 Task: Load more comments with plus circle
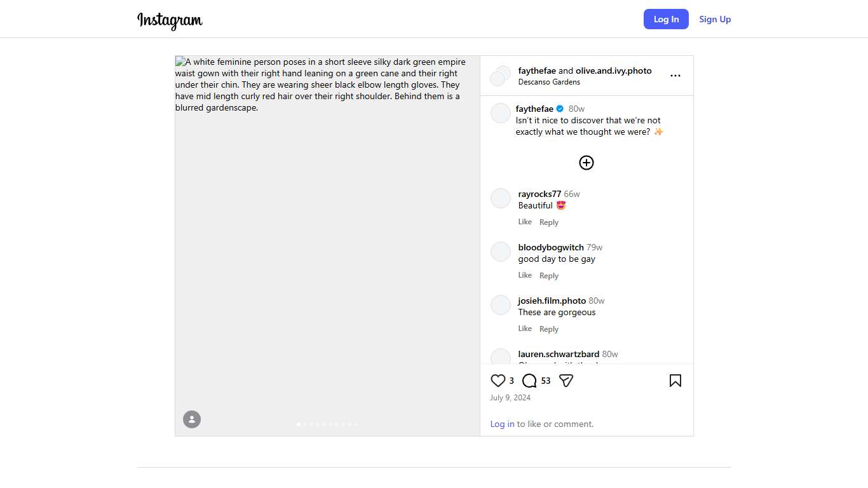click(587, 163)
